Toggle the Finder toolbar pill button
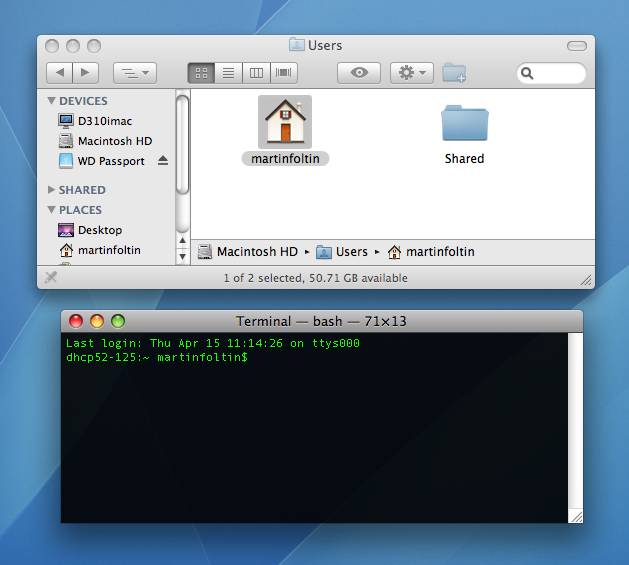Screen dimensions: 629x565 (x=577, y=46)
